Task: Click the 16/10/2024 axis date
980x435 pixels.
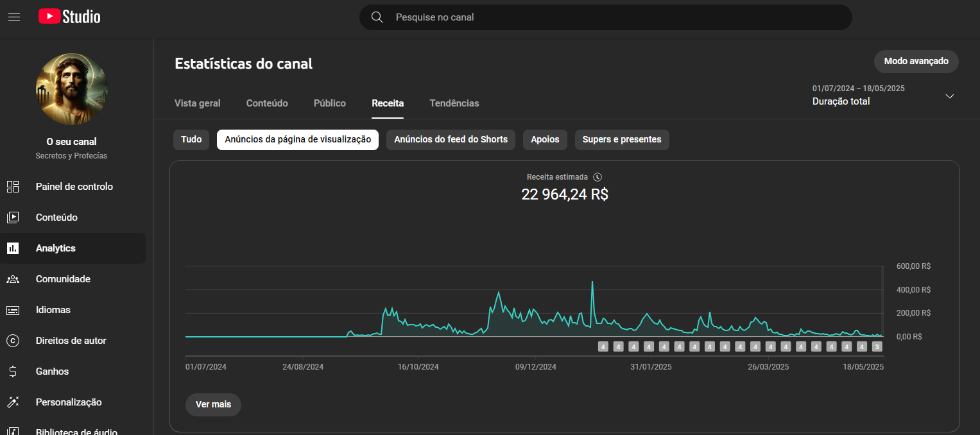Action: point(418,367)
